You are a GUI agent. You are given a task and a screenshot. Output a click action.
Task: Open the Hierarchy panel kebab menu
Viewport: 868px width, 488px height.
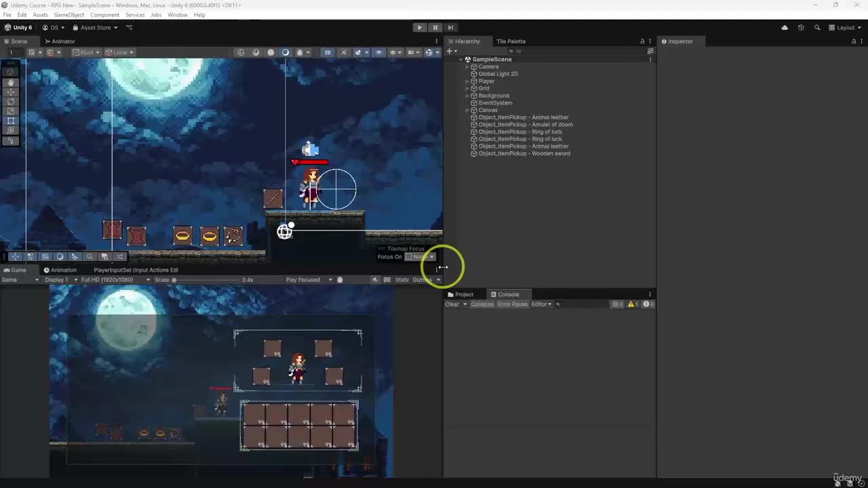(650, 41)
